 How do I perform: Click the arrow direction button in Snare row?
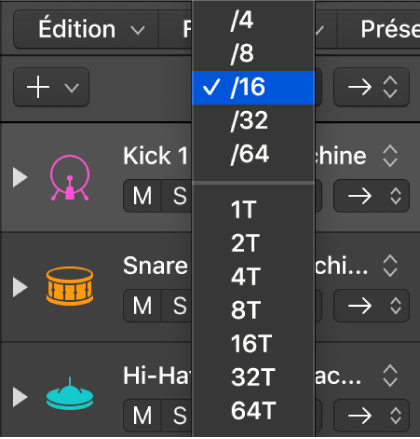[371, 306]
